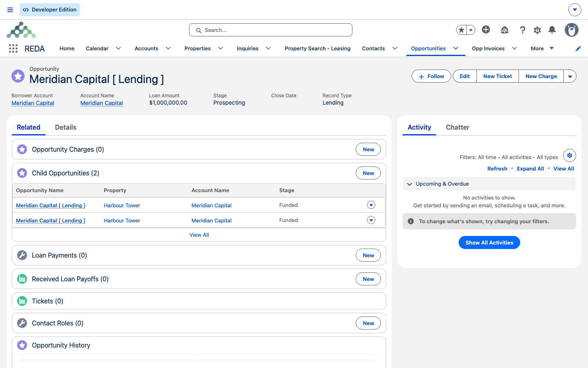Click the Edit button
Image resolution: width=588 pixels, height=368 pixels.
[465, 76]
